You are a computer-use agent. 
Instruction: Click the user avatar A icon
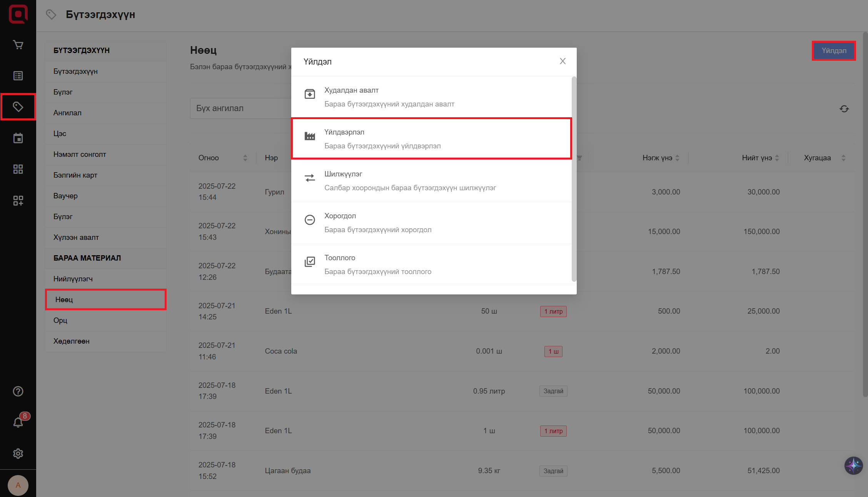click(18, 485)
